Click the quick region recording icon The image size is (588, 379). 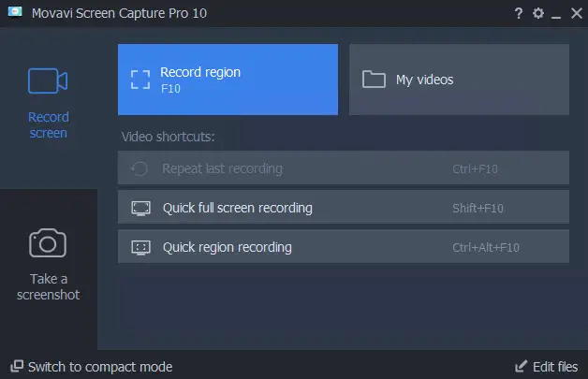click(x=140, y=248)
